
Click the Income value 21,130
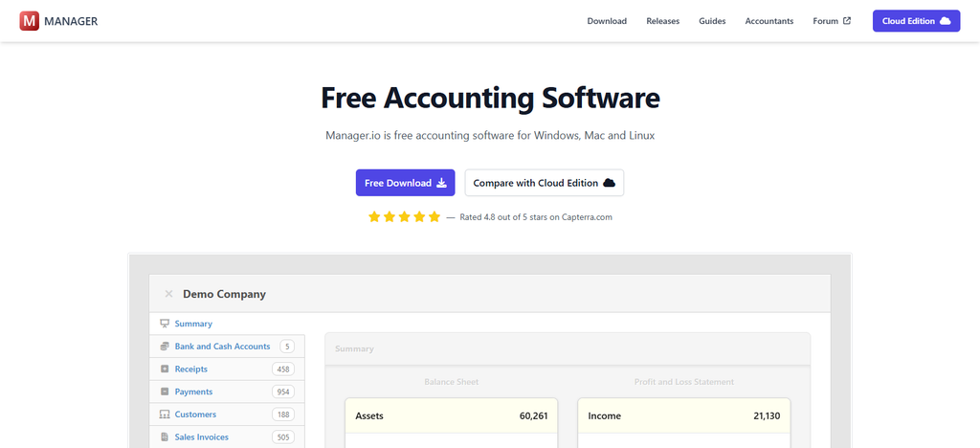[767, 416]
